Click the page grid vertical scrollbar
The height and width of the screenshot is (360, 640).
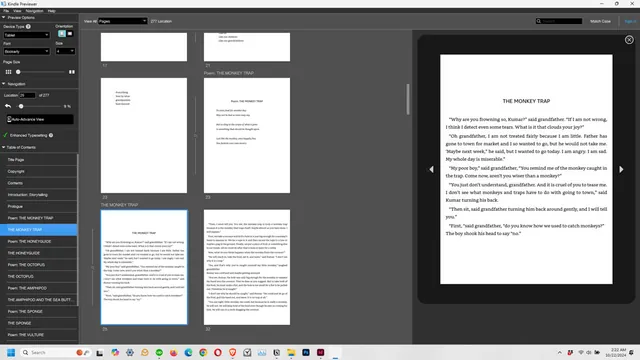tap(408, 99)
